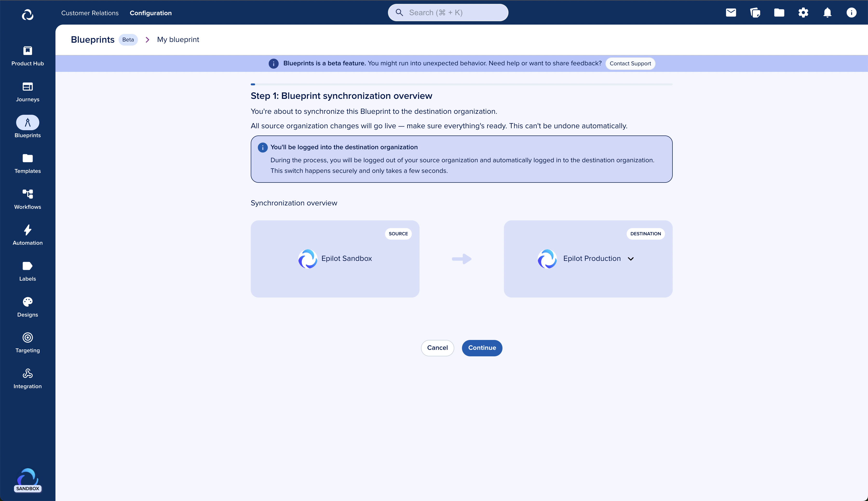This screenshot has width=868, height=501.
Task: Open Labels in sidebar
Action: point(27,271)
